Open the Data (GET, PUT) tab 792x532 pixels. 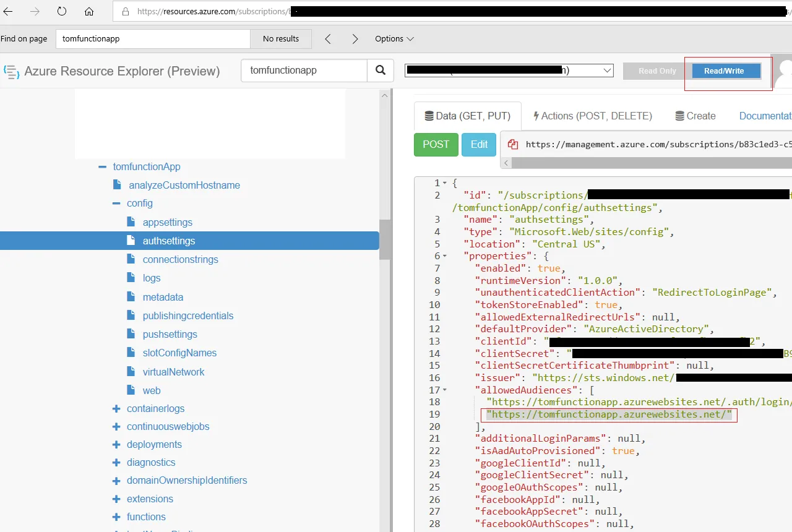(468, 116)
